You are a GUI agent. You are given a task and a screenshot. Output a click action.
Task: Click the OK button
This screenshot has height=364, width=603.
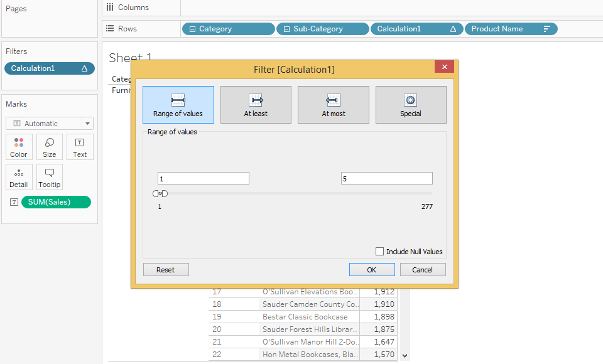click(x=372, y=270)
